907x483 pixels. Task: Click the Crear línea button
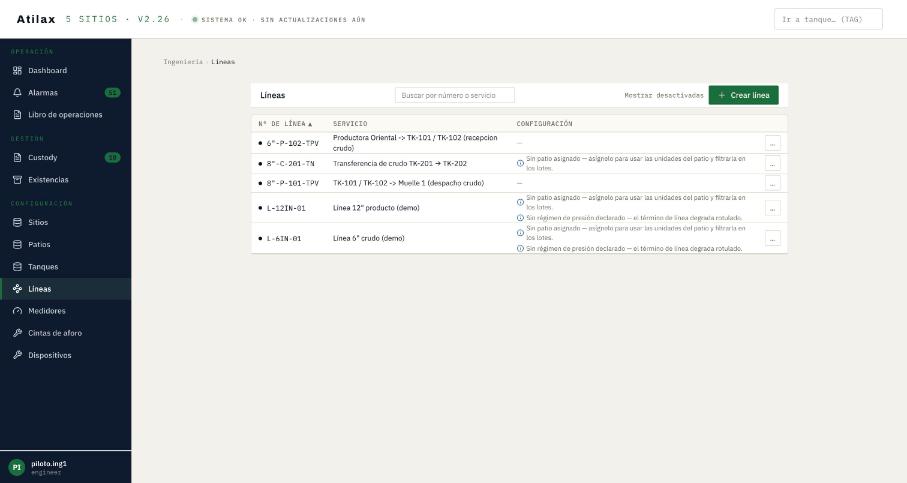tap(743, 95)
